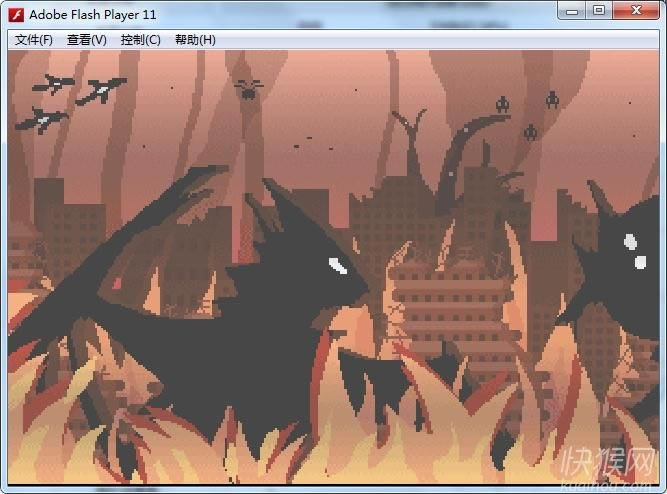
Task: Click the lowest of three small flying creatures
Action: [530, 132]
